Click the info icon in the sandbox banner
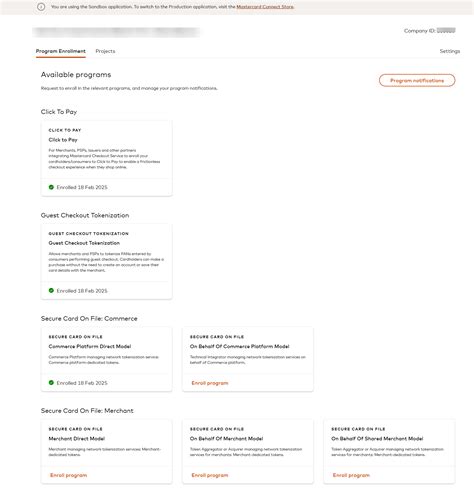Image resolution: width=474 pixels, height=502 pixels. [41, 7]
